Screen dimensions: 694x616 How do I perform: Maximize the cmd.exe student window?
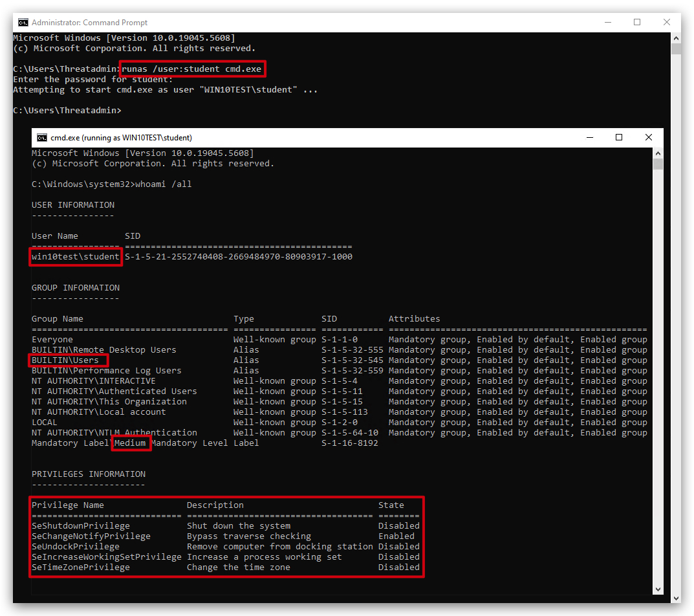pos(619,138)
